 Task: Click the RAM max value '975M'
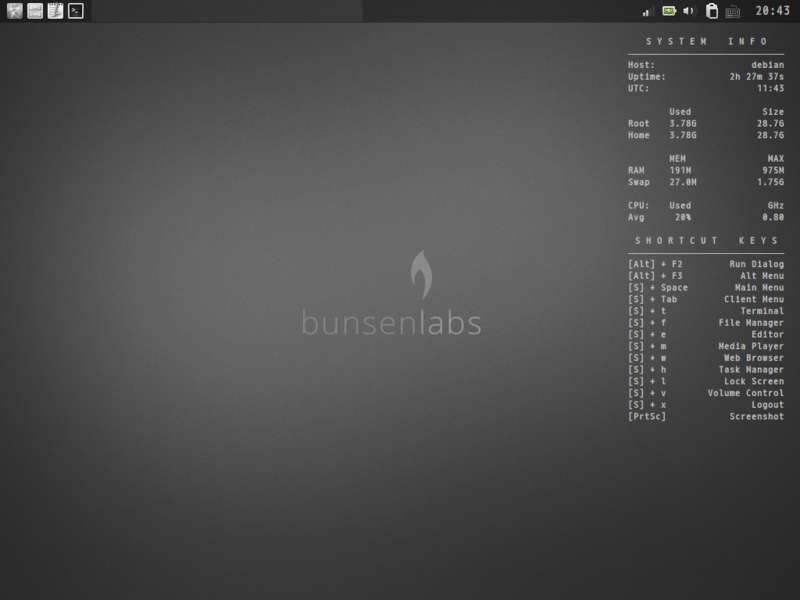pos(773,170)
